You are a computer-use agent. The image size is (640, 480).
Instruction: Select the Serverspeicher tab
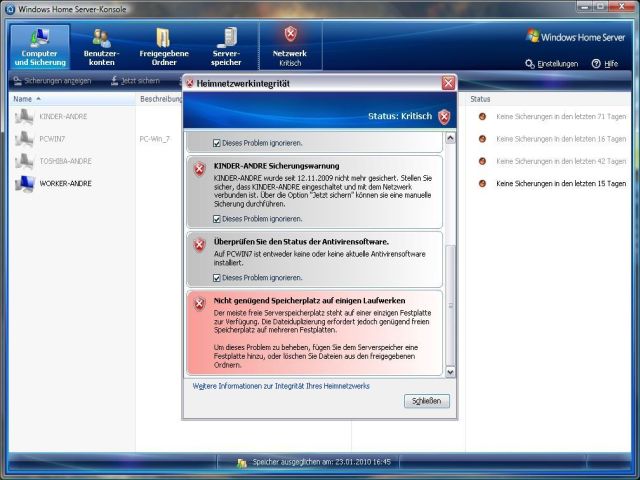pyautogui.click(x=226, y=47)
